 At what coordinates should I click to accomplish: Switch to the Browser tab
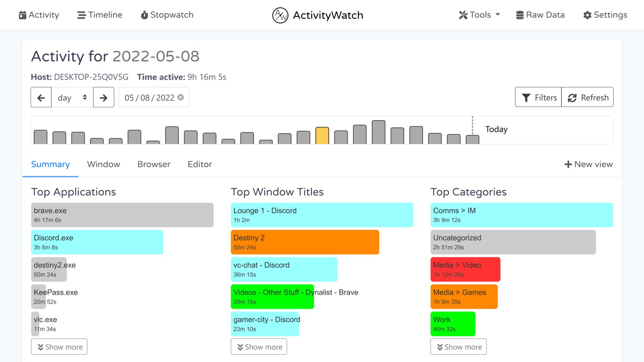(154, 164)
